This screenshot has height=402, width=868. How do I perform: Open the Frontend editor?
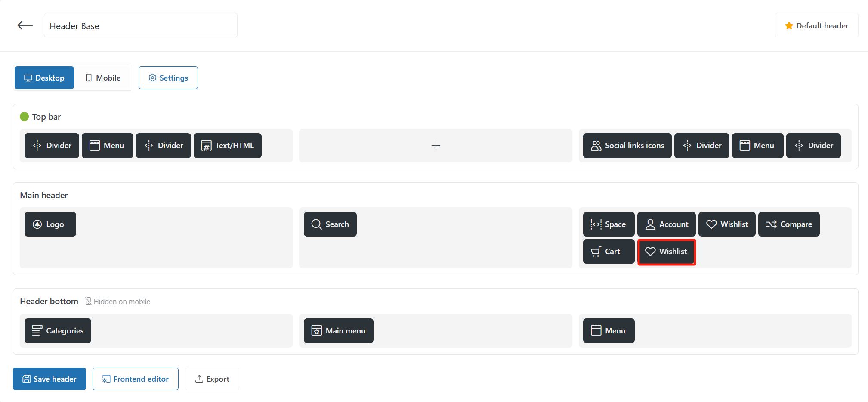136,379
